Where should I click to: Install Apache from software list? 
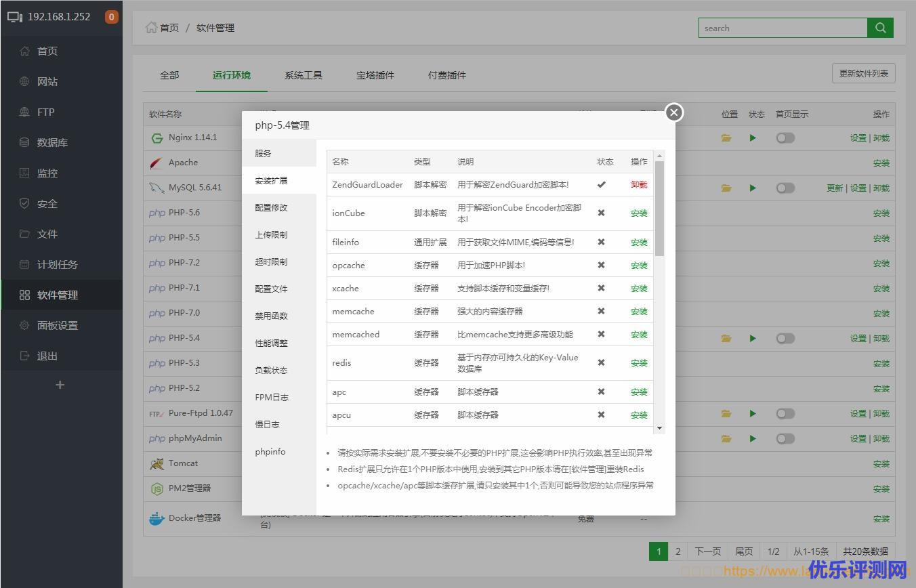click(x=881, y=163)
